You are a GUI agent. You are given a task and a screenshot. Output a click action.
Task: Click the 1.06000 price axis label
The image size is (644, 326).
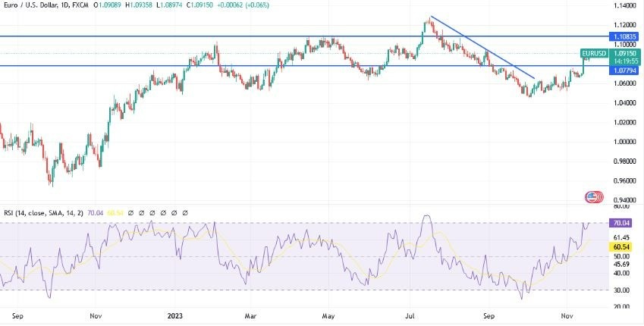point(625,83)
